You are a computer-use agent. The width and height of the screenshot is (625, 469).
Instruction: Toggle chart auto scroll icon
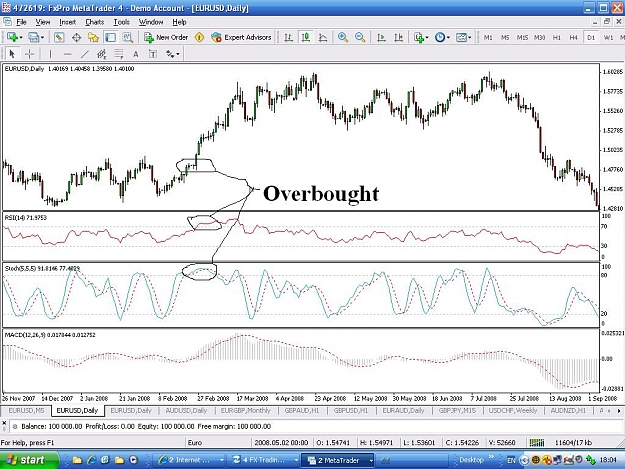[381, 37]
